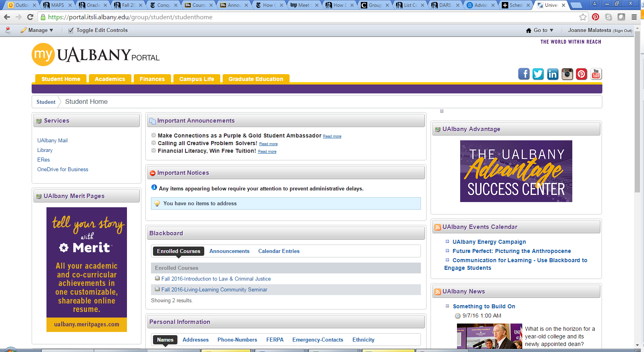This screenshot has height=352, width=644.
Task: Click the UAlbany Advantage portlet header icon
Action: coord(438,129)
